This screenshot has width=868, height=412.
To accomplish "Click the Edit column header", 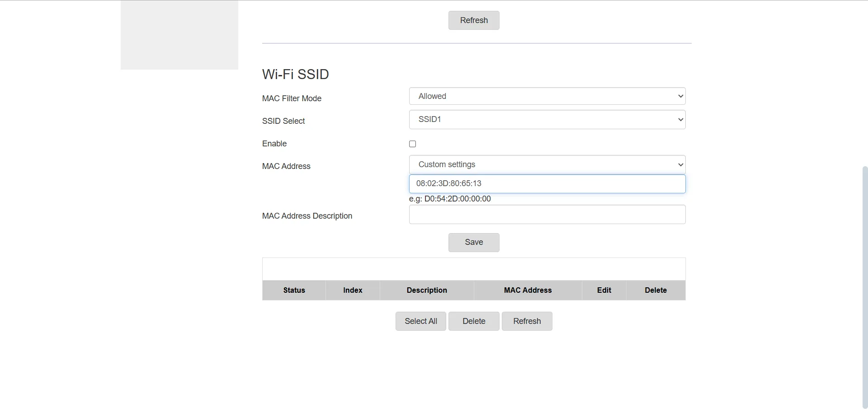I will 604,290.
